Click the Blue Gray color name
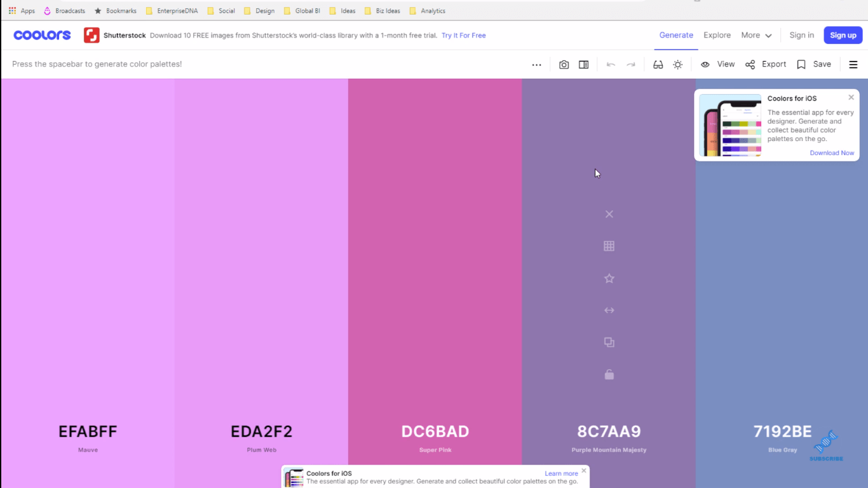The height and width of the screenshot is (488, 868). pos(782,450)
